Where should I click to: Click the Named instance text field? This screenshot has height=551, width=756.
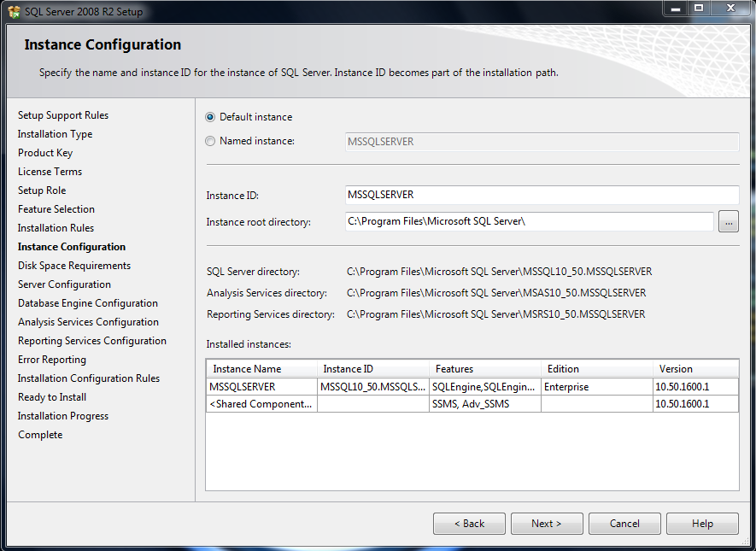(x=542, y=142)
